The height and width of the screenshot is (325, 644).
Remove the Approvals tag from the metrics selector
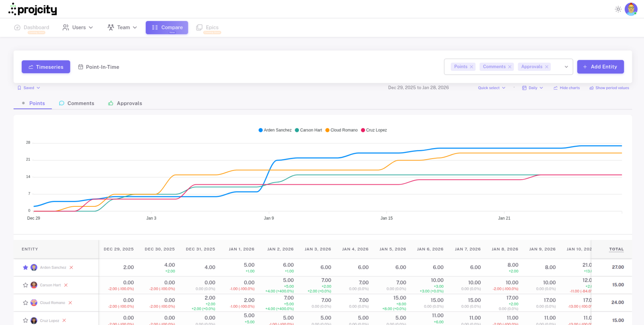[547, 67]
